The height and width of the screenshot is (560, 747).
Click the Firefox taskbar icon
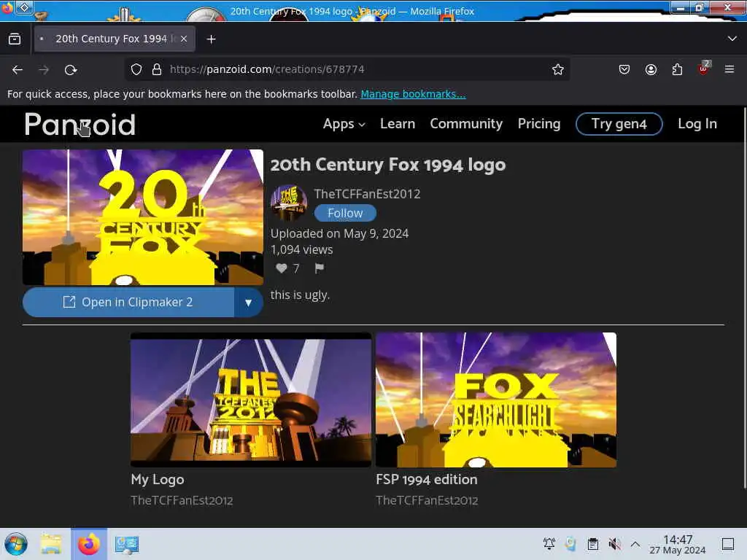click(89, 544)
